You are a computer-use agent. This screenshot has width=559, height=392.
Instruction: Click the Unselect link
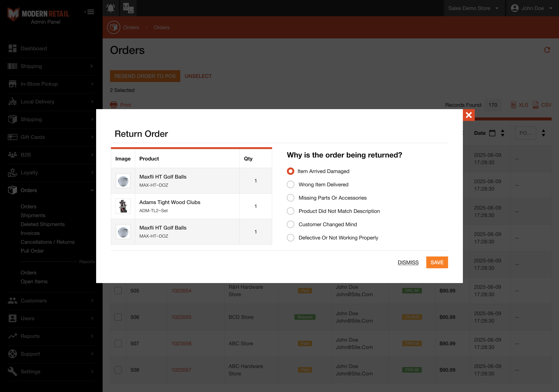pyautogui.click(x=198, y=76)
